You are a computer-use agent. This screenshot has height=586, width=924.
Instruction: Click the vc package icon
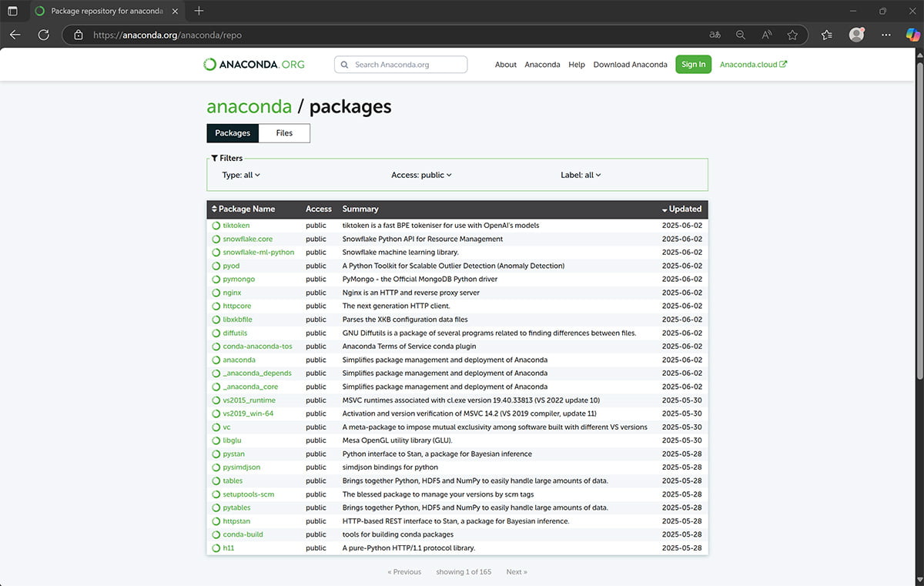click(216, 427)
